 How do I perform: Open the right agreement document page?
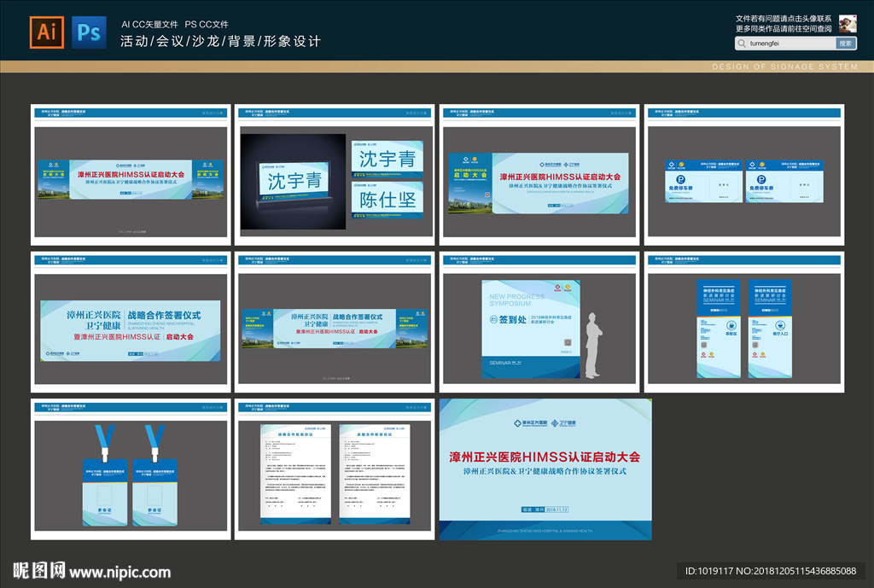coord(375,474)
